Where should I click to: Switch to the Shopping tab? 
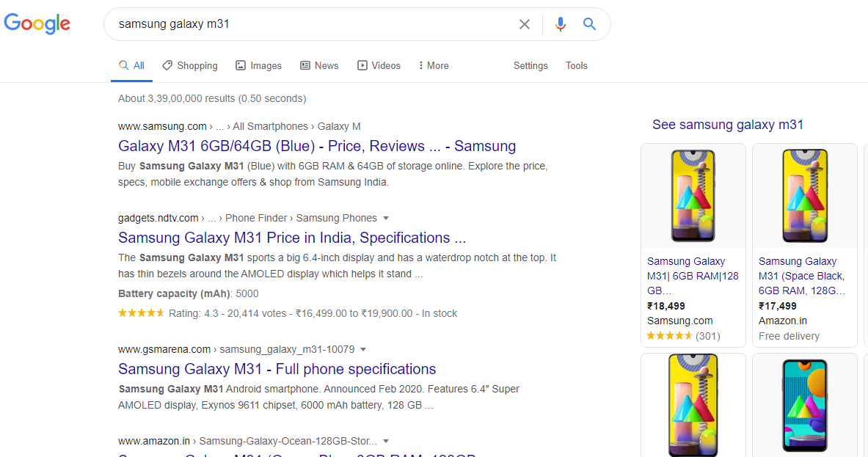190,65
